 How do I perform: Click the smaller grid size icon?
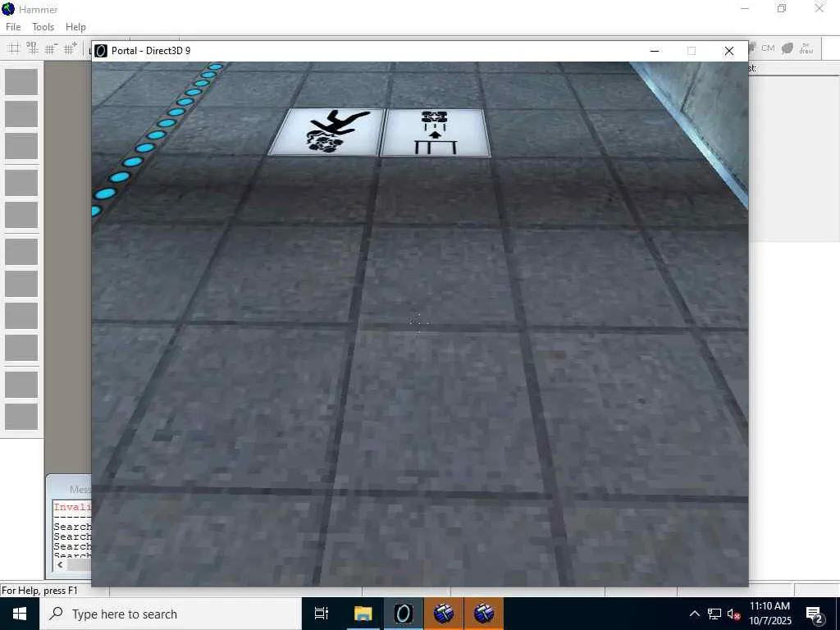coord(51,48)
